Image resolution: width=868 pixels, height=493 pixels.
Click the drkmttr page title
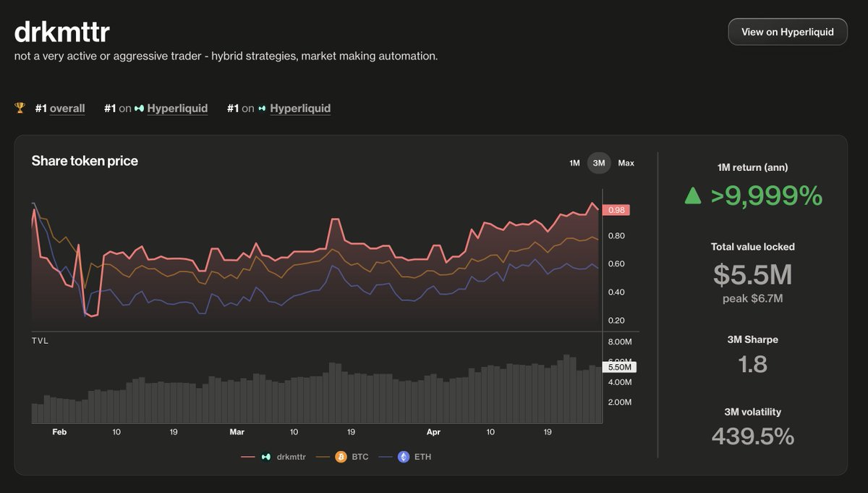pos(62,33)
